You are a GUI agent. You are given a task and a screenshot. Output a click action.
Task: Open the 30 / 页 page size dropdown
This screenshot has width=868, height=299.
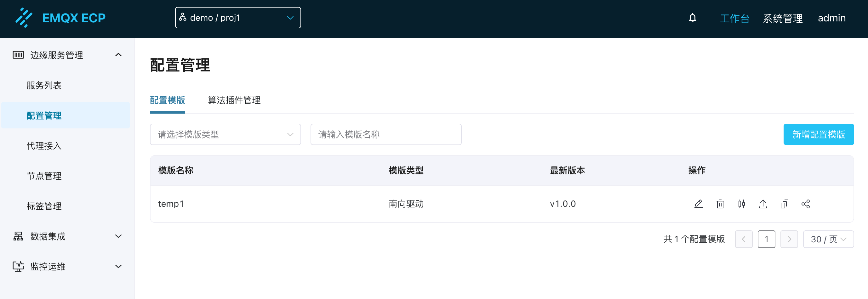[x=828, y=239]
